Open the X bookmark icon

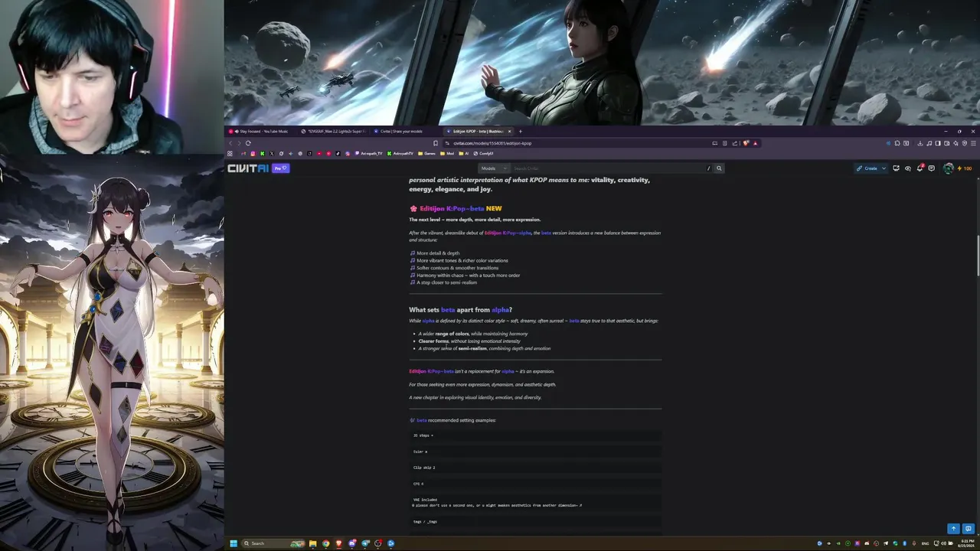pyautogui.click(x=272, y=153)
